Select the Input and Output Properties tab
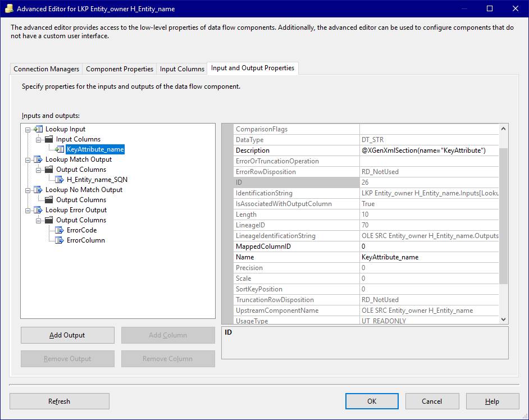The height and width of the screenshot is (420, 529). pos(252,68)
